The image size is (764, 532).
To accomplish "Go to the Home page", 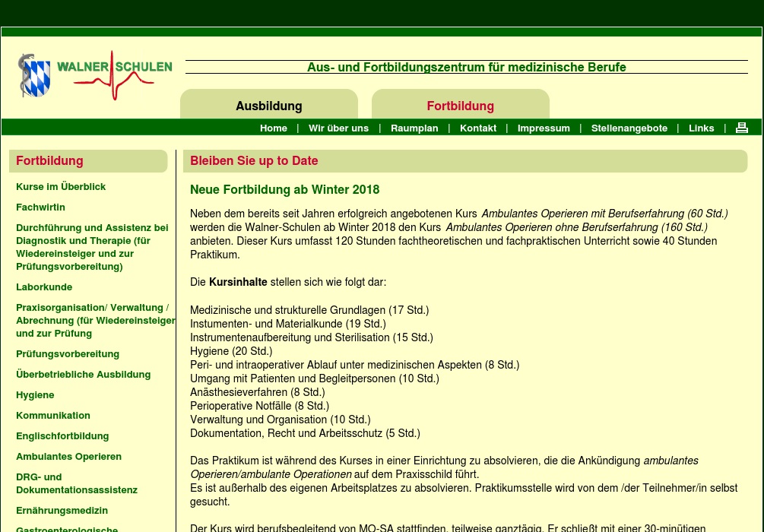I will pyautogui.click(x=273, y=128).
